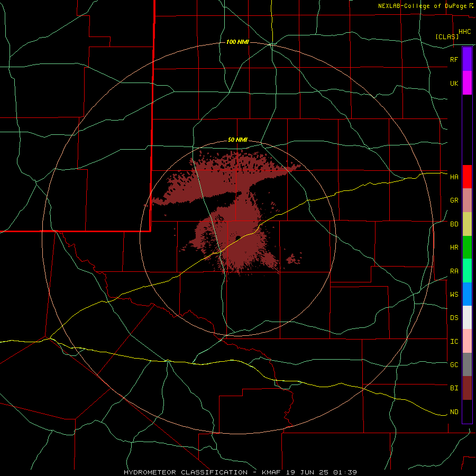Screen dimensions: 476x476
Task: Click the BD legend label
Action: click(x=454, y=224)
